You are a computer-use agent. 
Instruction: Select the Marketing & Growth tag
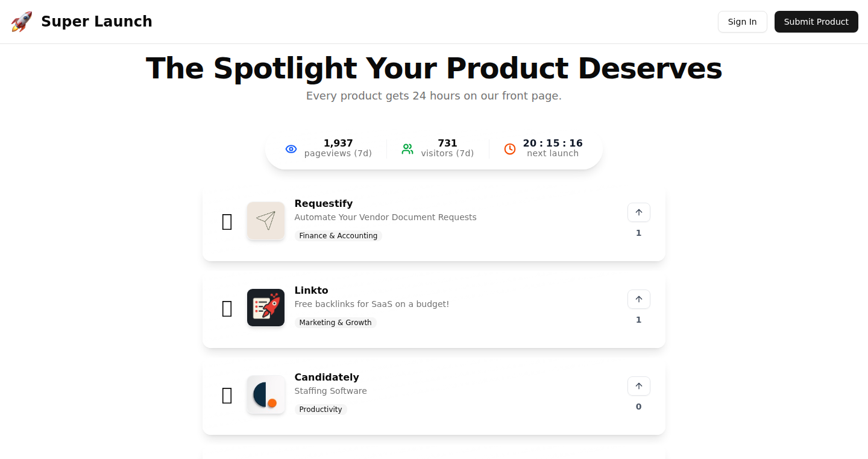[x=336, y=323]
